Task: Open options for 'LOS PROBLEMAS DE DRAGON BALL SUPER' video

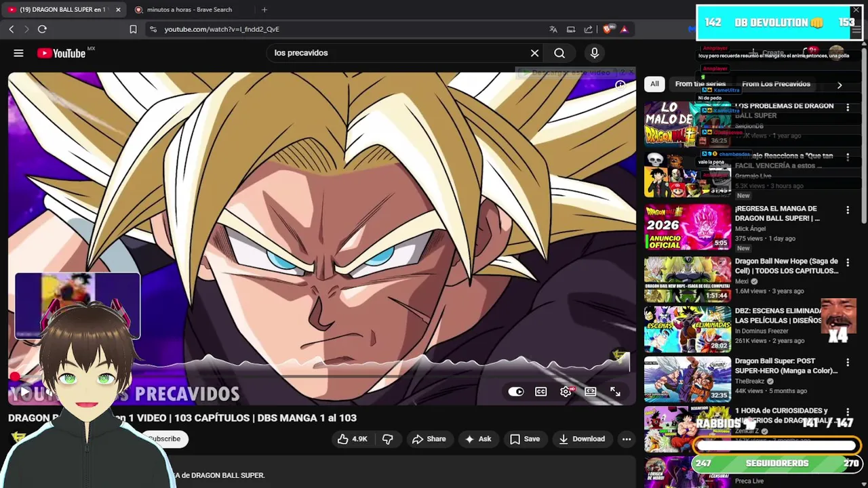Action: tap(847, 107)
